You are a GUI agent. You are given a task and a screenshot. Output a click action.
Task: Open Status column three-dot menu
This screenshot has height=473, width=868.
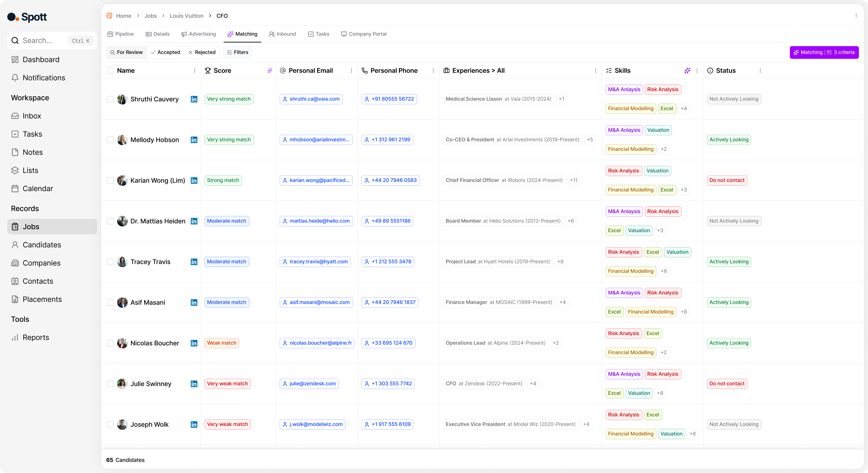[760, 71]
